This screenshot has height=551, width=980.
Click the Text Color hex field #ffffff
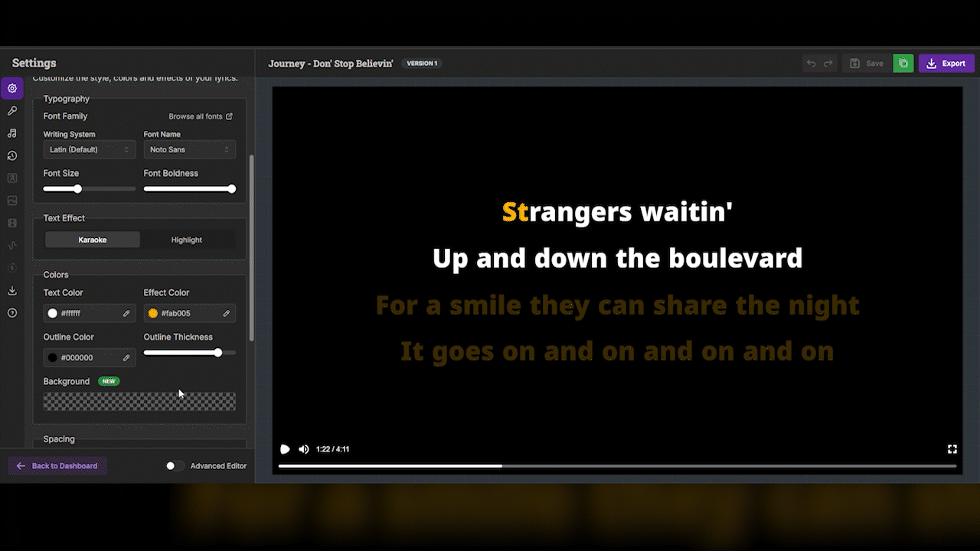pyautogui.click(x=90, y=313)
